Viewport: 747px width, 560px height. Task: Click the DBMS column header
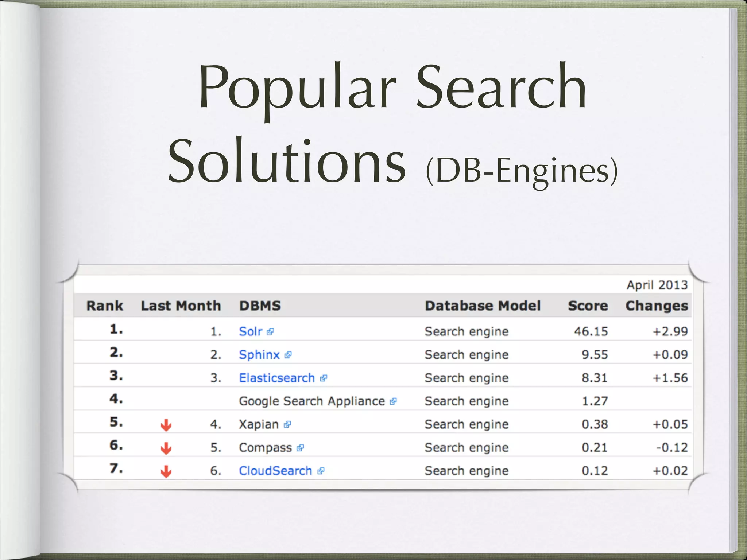click(260, 306)
